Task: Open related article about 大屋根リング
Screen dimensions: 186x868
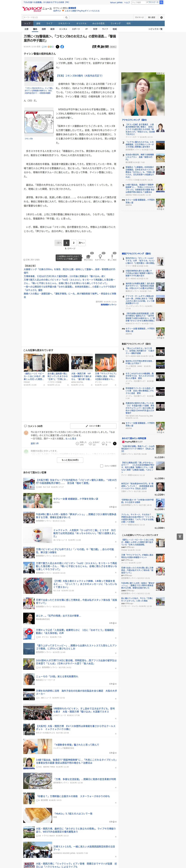Action: [70, 271]
